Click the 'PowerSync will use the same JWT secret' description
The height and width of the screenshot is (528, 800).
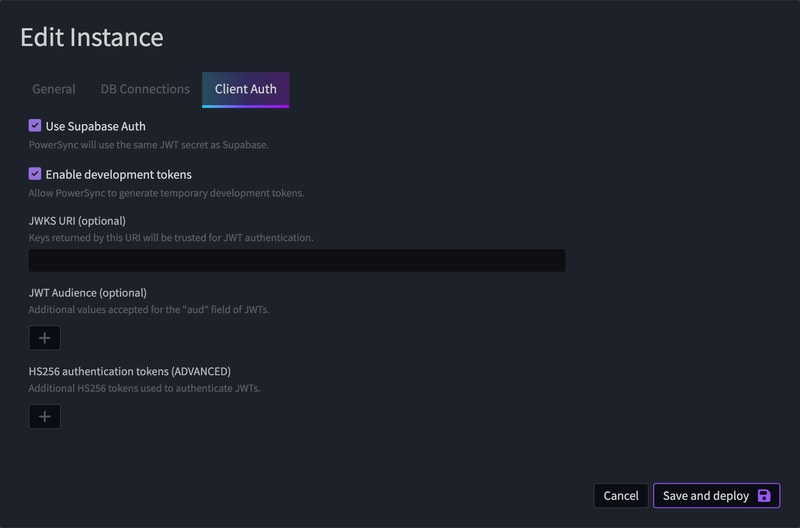pos(148,145)
